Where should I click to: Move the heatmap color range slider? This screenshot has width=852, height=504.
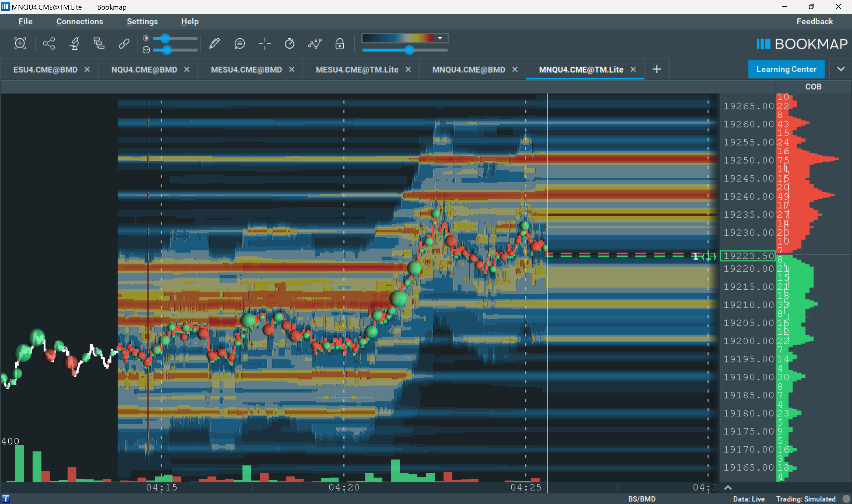(410, 50)
